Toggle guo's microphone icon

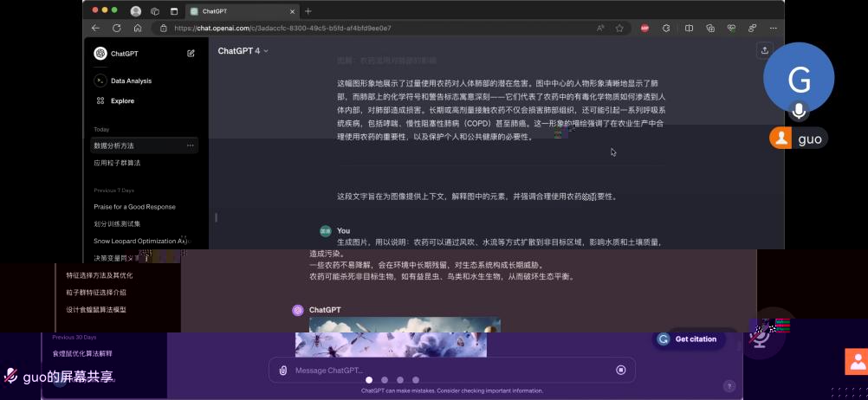coord(799,111)
